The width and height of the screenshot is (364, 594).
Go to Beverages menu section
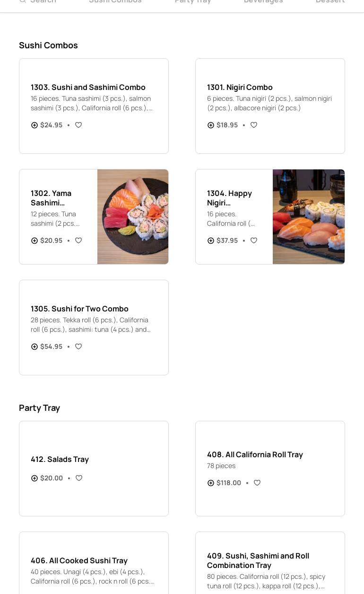(263, 1)
